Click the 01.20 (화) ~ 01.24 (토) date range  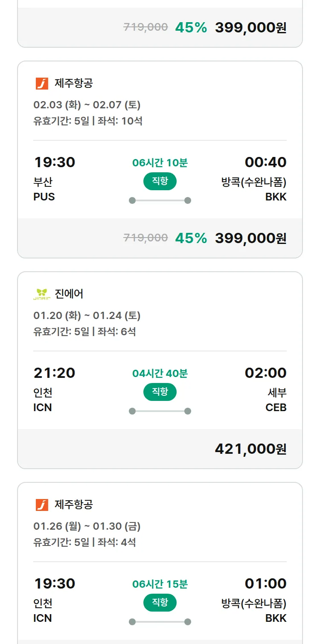tap(87, 316)
